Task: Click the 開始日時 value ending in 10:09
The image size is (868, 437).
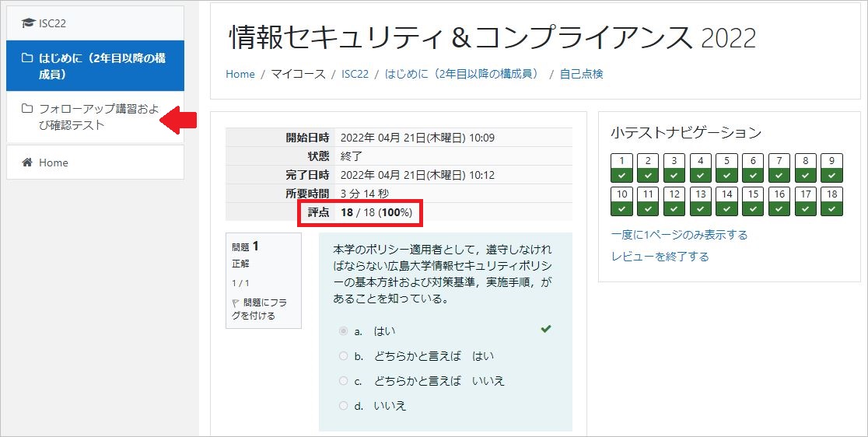Action: click(418, 138)
